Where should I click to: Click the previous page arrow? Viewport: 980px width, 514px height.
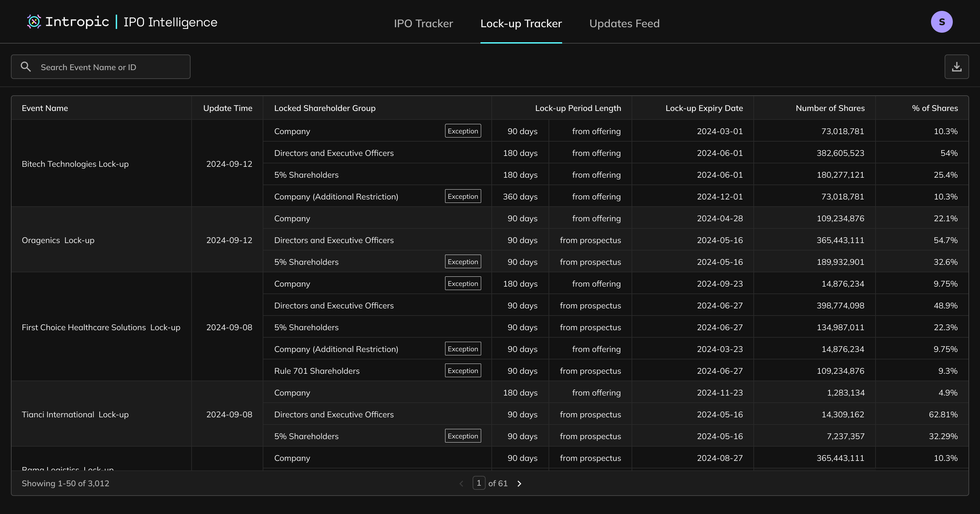coord(461,484)
